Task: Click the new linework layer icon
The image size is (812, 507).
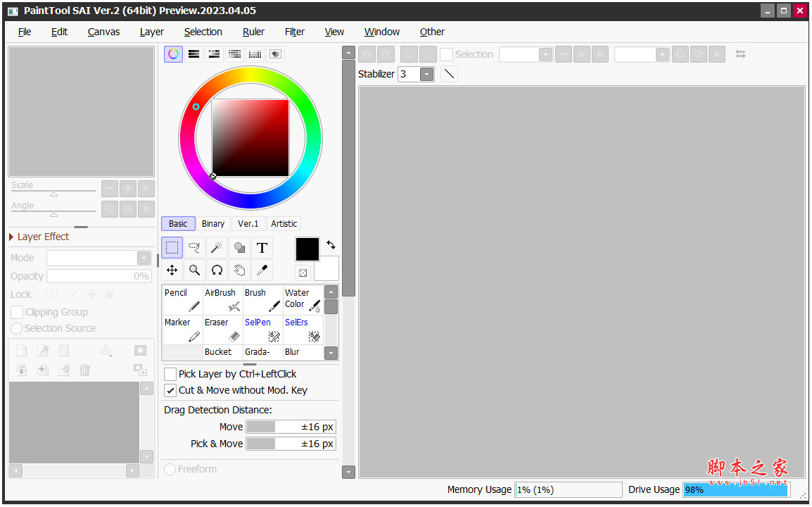Action: (x=43, y=351)
